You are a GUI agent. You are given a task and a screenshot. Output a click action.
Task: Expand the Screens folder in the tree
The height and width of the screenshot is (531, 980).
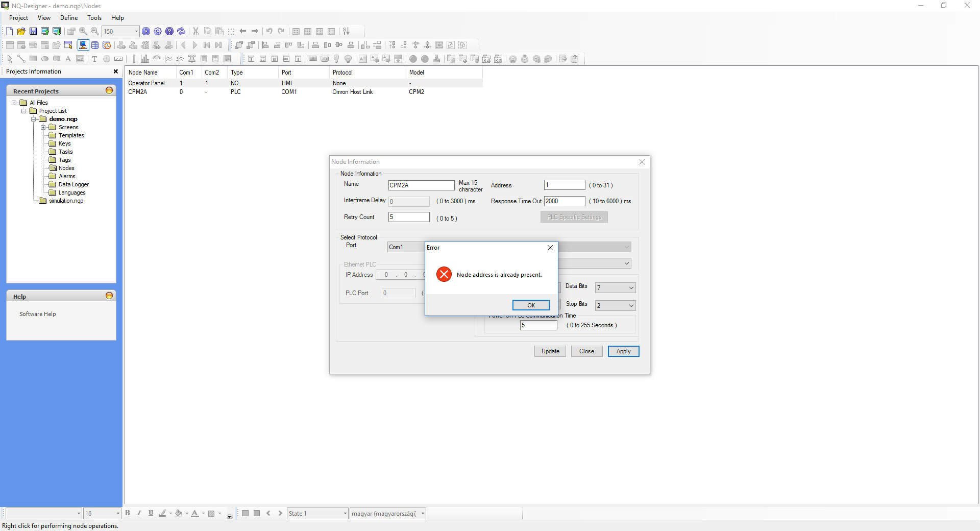click(x=43, y=127)
